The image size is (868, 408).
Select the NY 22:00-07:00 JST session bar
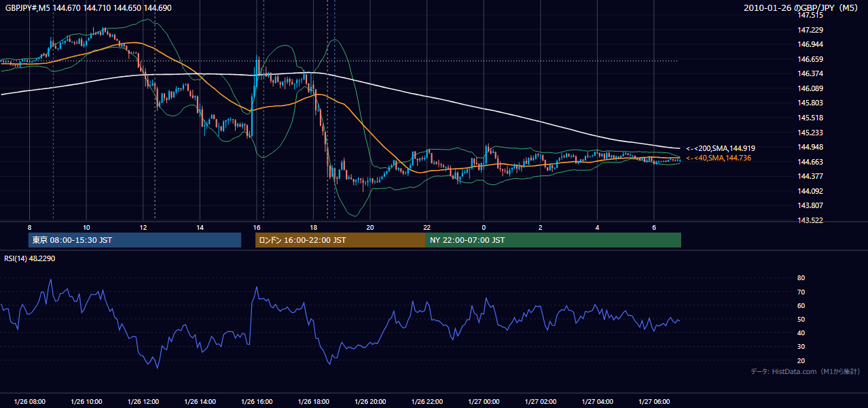554,240
